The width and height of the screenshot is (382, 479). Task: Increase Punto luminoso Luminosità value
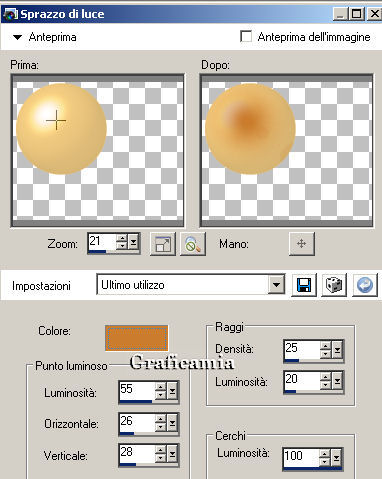pyautogui.click(x=161, y=386)
